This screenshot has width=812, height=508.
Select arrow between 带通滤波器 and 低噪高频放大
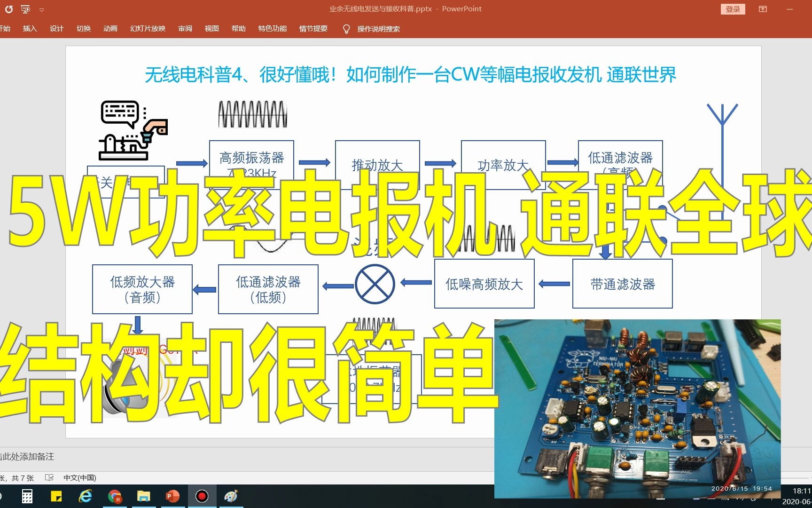[554, 284]
